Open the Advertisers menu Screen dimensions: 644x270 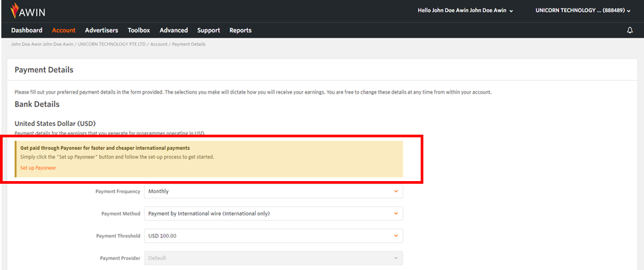[102, 31]
